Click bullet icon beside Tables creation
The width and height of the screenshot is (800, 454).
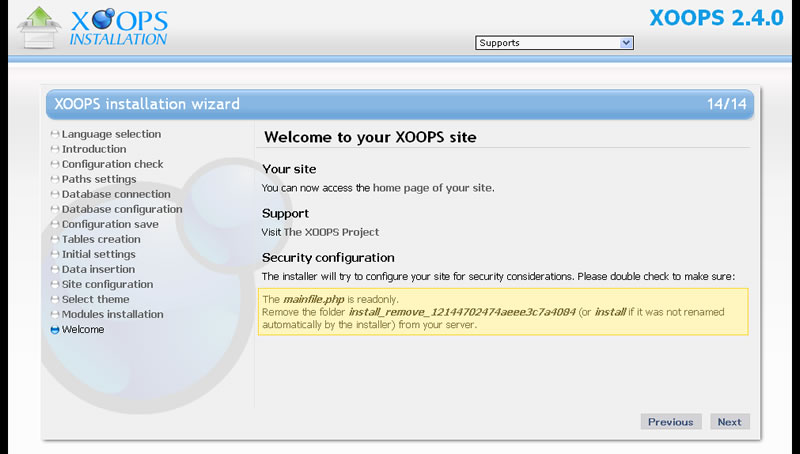coord(55,239)
